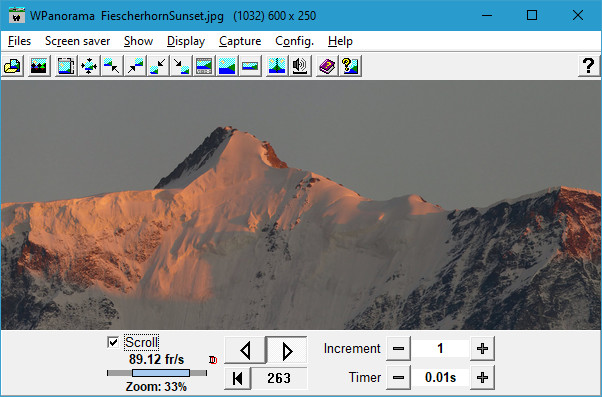Open the purple help book icon
The width and height of the screenshot is (602, 397).
[x=327, y=66]
